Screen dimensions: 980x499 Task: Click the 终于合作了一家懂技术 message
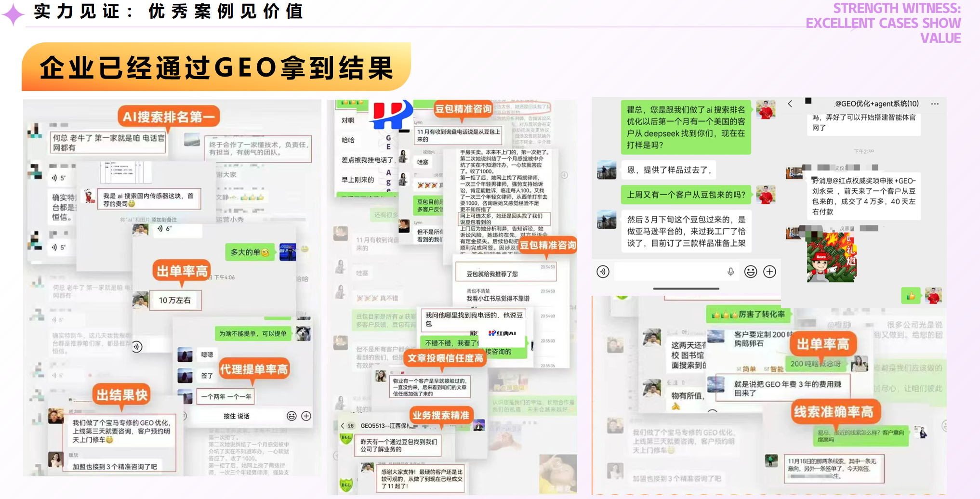258,148
